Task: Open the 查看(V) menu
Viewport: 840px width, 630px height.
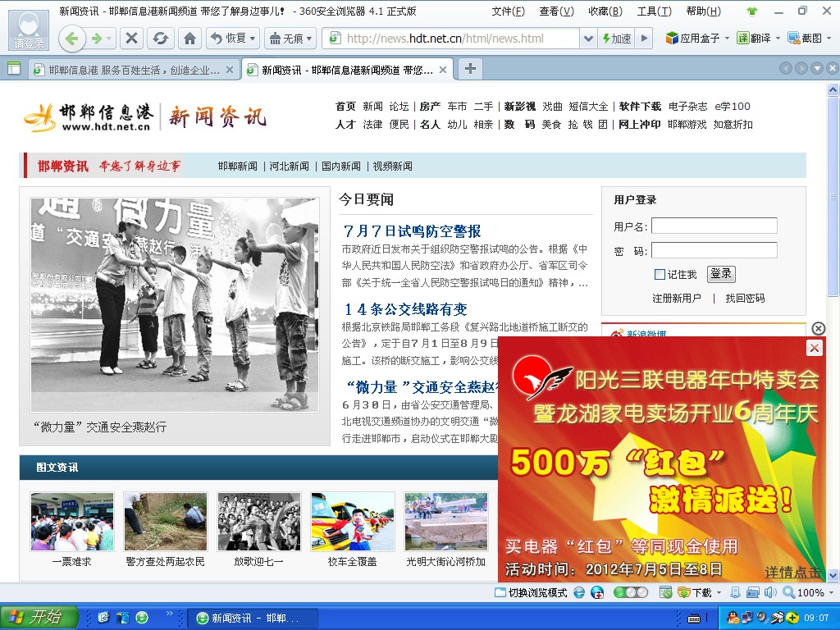Action: click(557, 11)
